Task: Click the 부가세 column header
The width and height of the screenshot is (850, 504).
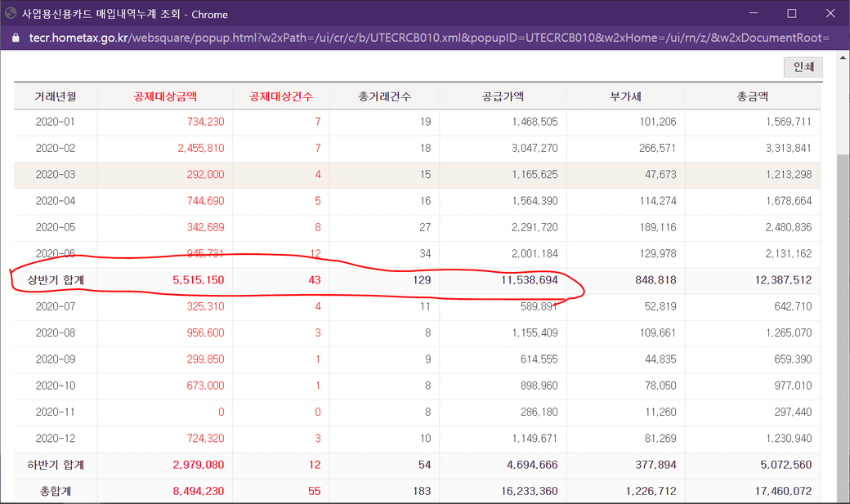Action: coord(625,96)
